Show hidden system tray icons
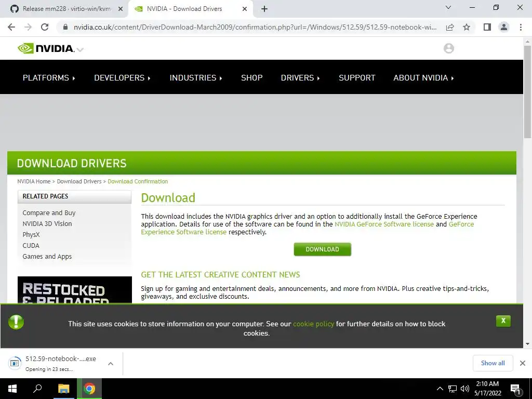 point(440,389)
